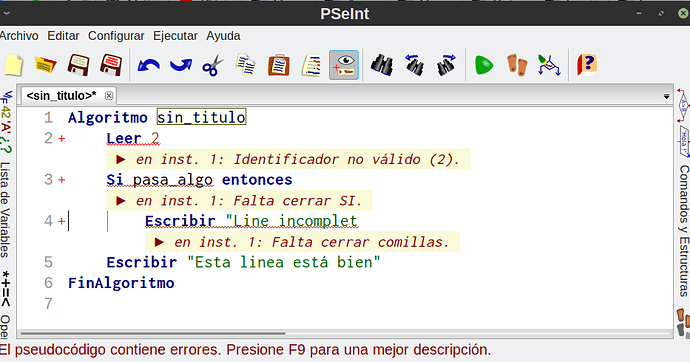This screenshot has height=362, width=690.
Task: Collapse the error note under line 2
Action: 121,159
